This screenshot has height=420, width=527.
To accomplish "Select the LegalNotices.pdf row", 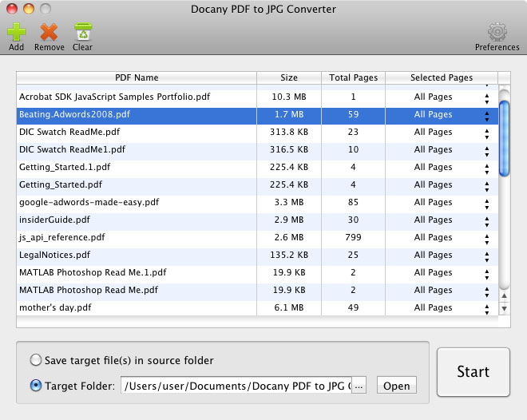I will (x=136, y=256).
